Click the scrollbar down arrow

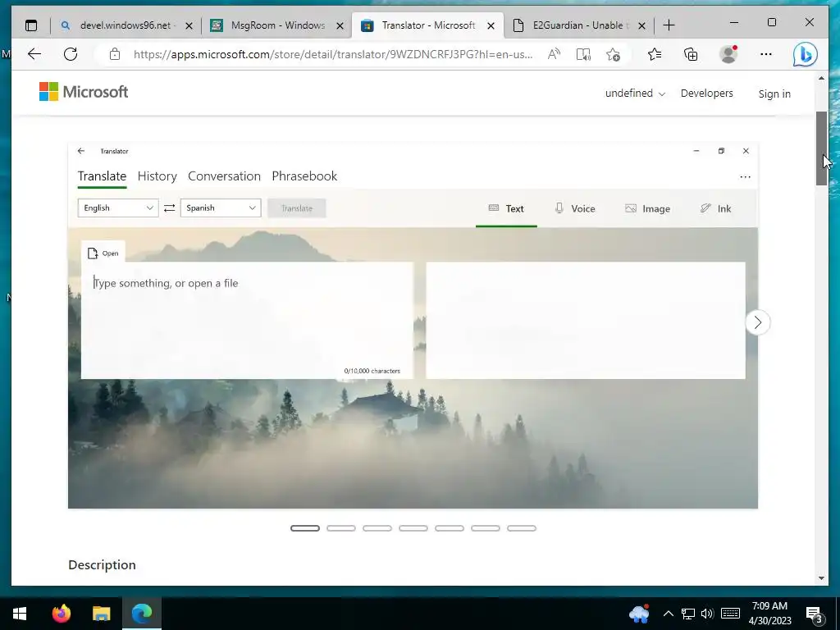(x=822, y=578)
